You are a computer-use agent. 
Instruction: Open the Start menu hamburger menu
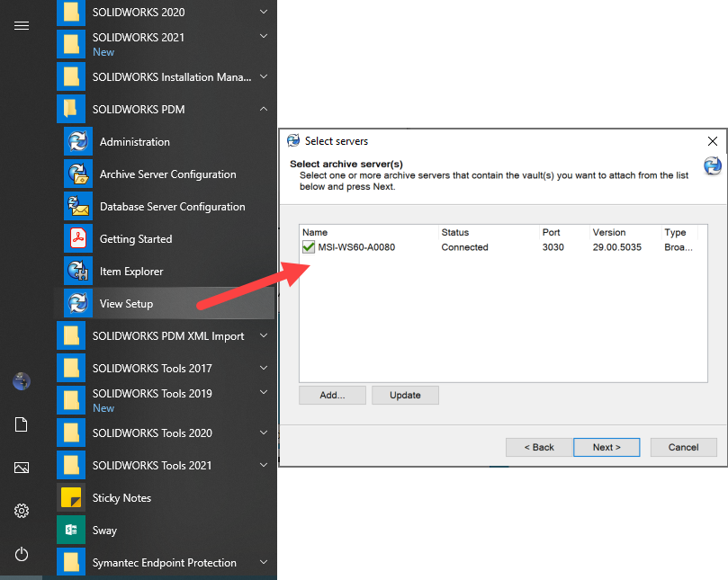coord(22,25)
